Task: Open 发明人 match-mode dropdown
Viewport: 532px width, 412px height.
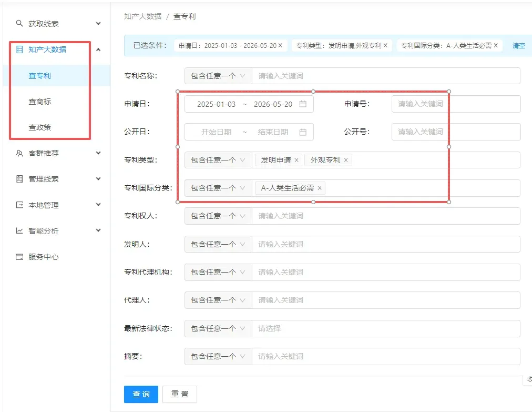Action: pos(218,244)
